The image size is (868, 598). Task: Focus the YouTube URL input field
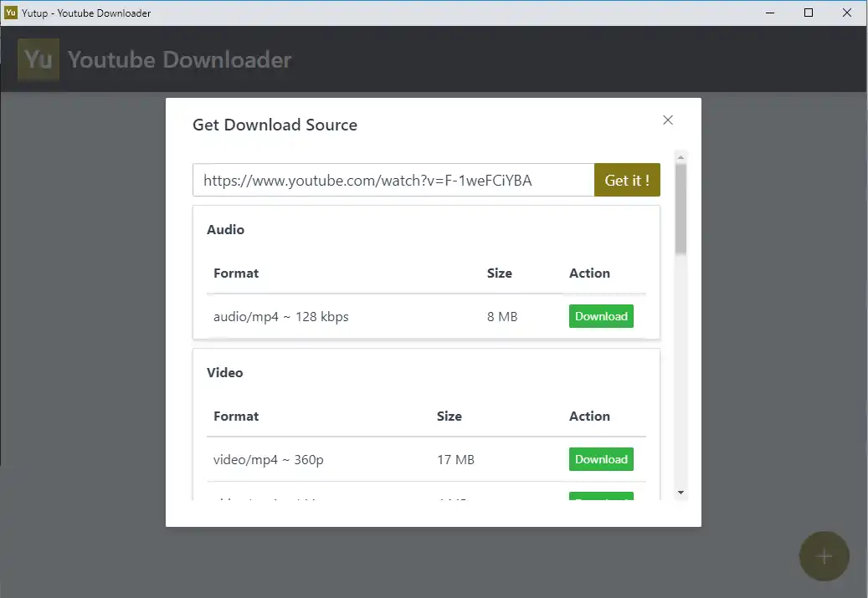tap(393, 180)
